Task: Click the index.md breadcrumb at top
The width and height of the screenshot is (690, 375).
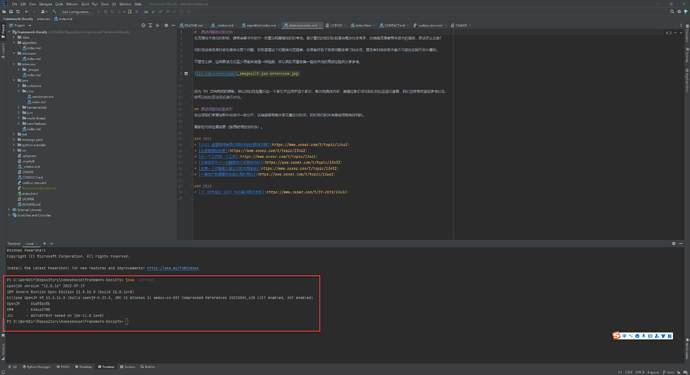Action: pyautogui.click(x=63, y=19)
